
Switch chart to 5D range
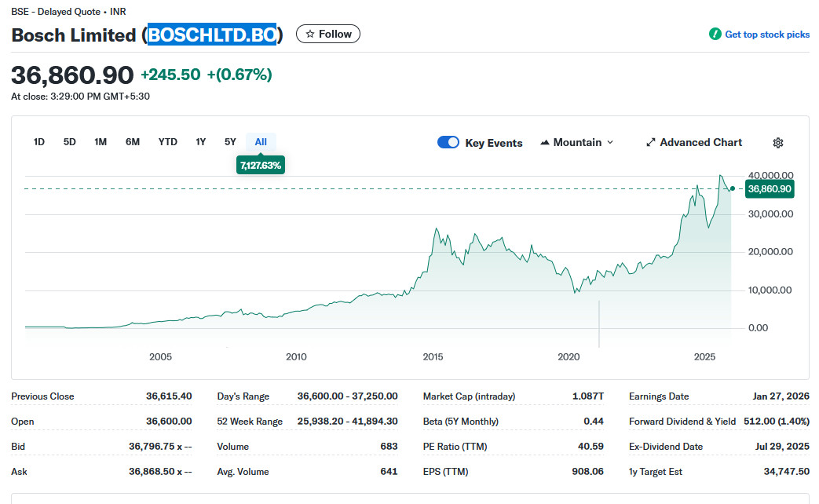click(70, 142)
